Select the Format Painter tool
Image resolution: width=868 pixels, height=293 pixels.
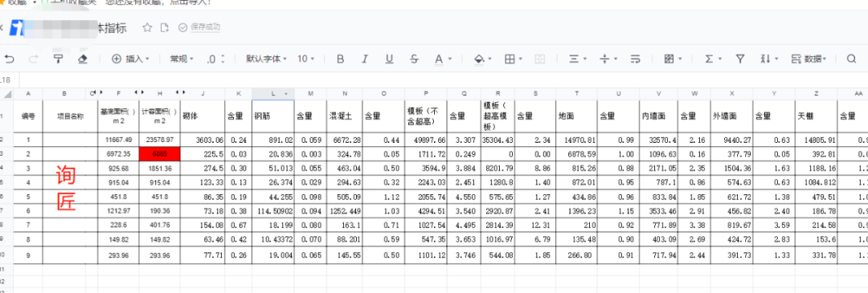[x=58, y=59]
